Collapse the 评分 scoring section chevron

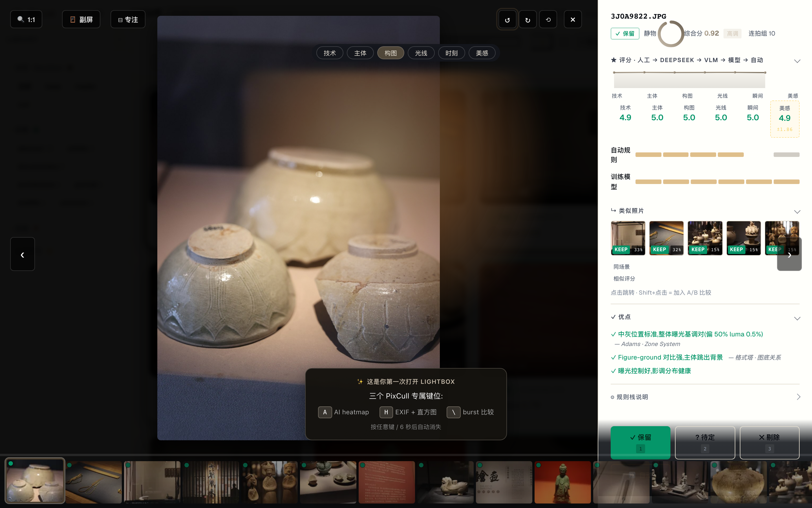[x=797, y=61]
